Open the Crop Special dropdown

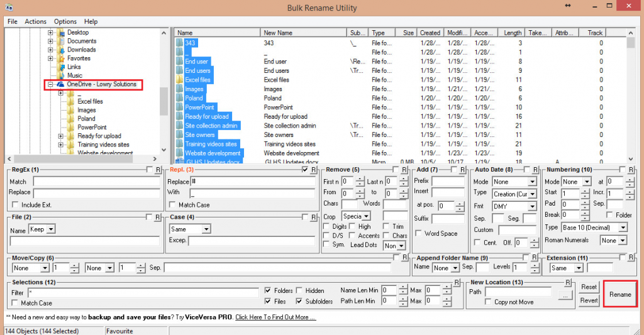tap(366, 216)
